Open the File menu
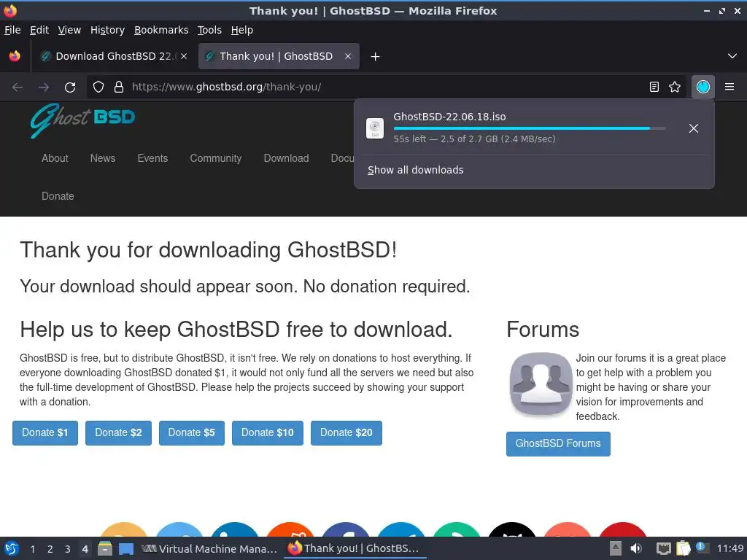The image size is (747, 560). (x=12, y=30)
